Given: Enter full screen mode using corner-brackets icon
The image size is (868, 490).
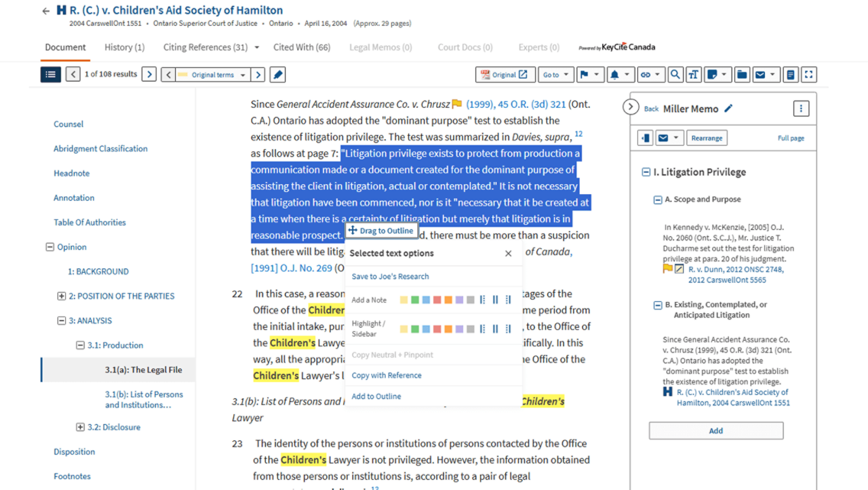Looking at the screenshot, I should coord(808,75).
